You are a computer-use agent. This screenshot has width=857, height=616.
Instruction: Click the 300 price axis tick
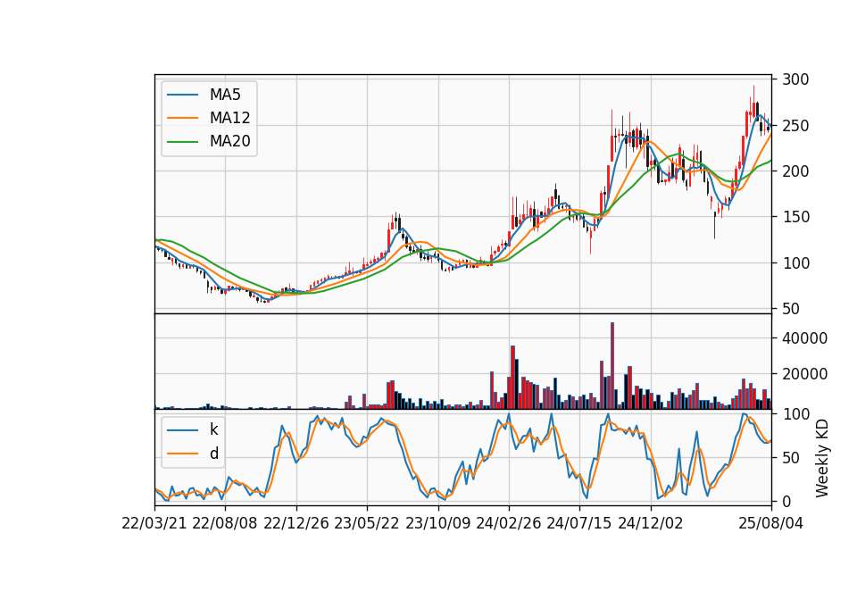(x=795, y=79)
